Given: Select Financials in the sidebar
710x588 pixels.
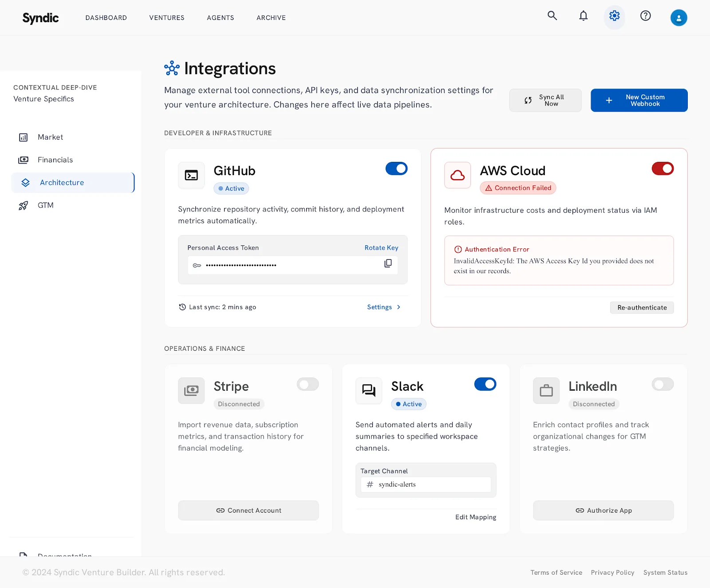Looking at the screenshot, I should pyautogui.click(x=73, y=160).
